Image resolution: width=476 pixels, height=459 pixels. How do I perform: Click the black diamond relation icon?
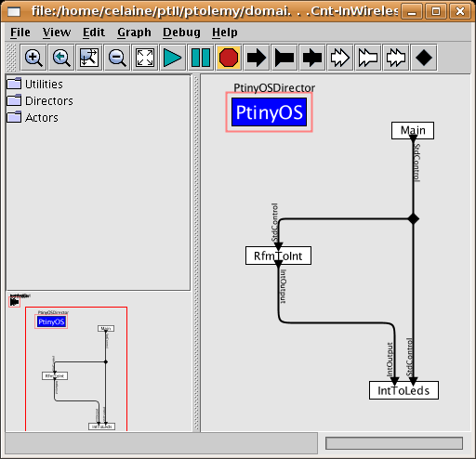tap(424, 58)
